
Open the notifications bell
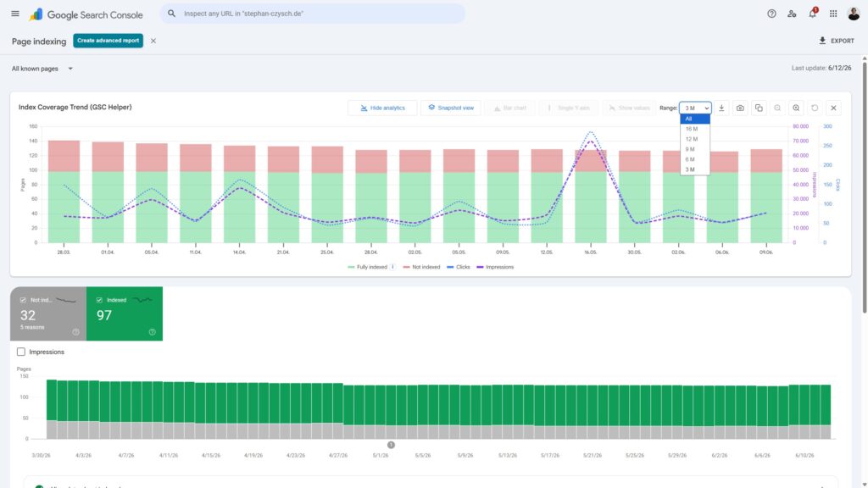tap(812, 14)
